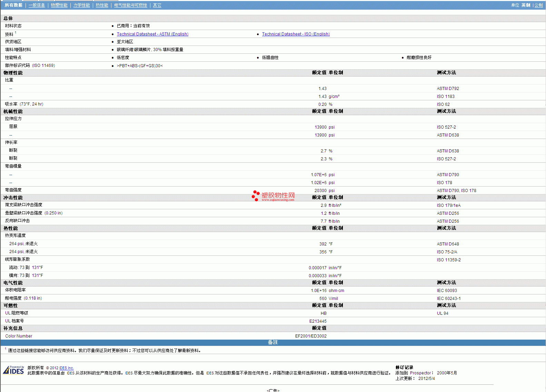Click the 1.43 g/cm³ density value
The height and width of the screenshot is (392, 546).
pos(322,97)
